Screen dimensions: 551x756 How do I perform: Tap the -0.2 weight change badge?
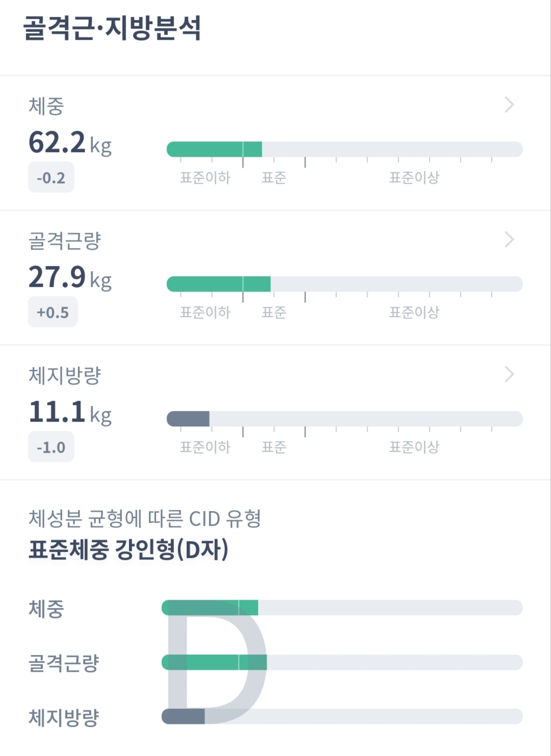(51, 178)
